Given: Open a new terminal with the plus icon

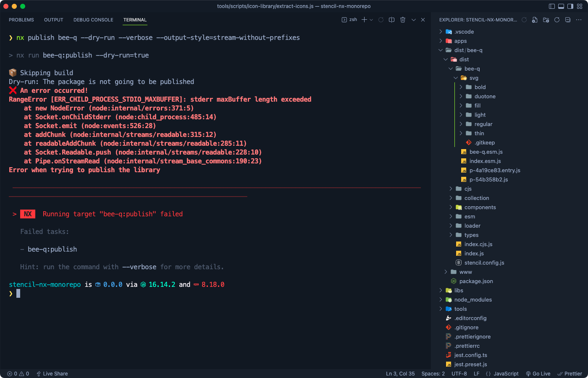Looking at the screenshot, I should pyautogui.click(x=364, y=19).
